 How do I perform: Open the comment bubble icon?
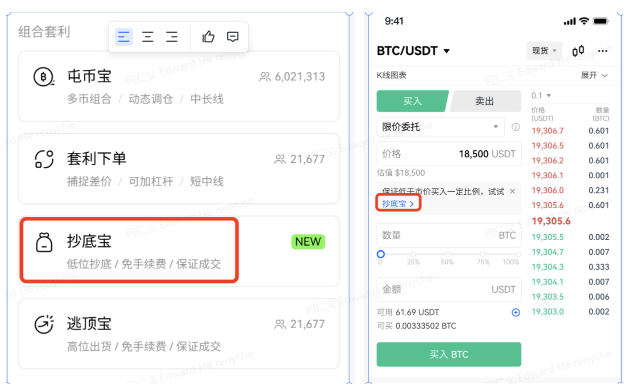point(233,37)
